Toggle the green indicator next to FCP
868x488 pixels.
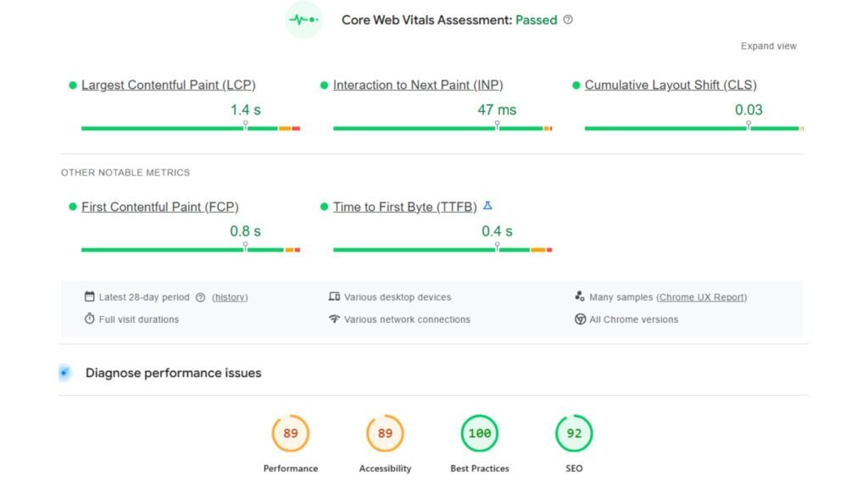click(72, 207)
